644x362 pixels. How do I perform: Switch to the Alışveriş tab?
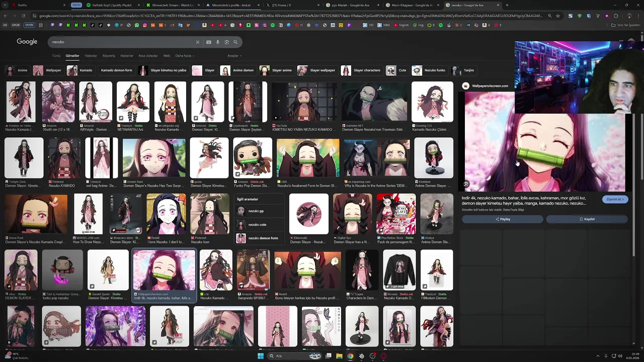point(109,56)
